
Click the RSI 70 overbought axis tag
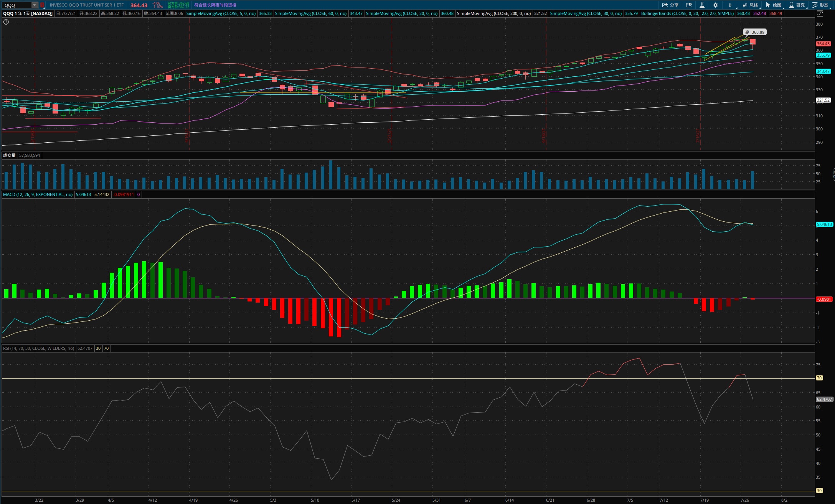pos(819,378)
